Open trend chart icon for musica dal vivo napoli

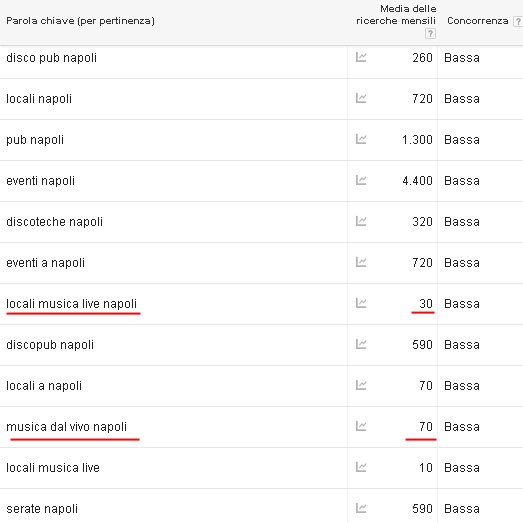coord(361,426)
